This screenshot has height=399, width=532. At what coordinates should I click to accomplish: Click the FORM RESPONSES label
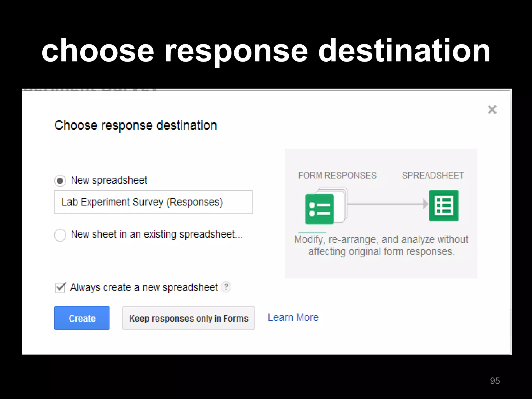click(337, 175)
